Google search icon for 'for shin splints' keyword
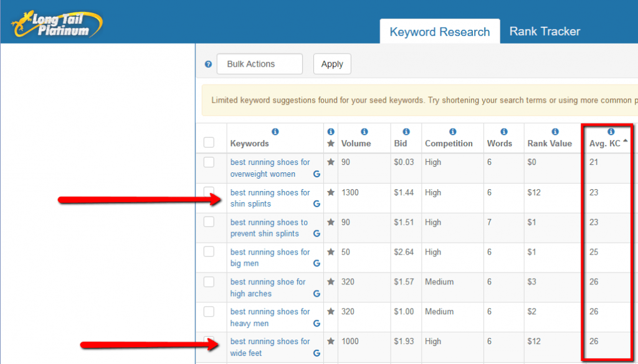The image size is (638, 364). point(317,204)
